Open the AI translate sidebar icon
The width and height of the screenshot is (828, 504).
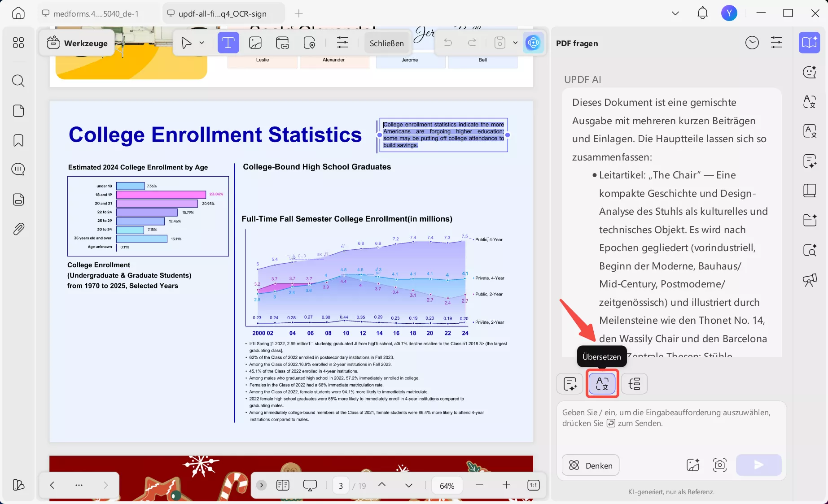[810, 101]
